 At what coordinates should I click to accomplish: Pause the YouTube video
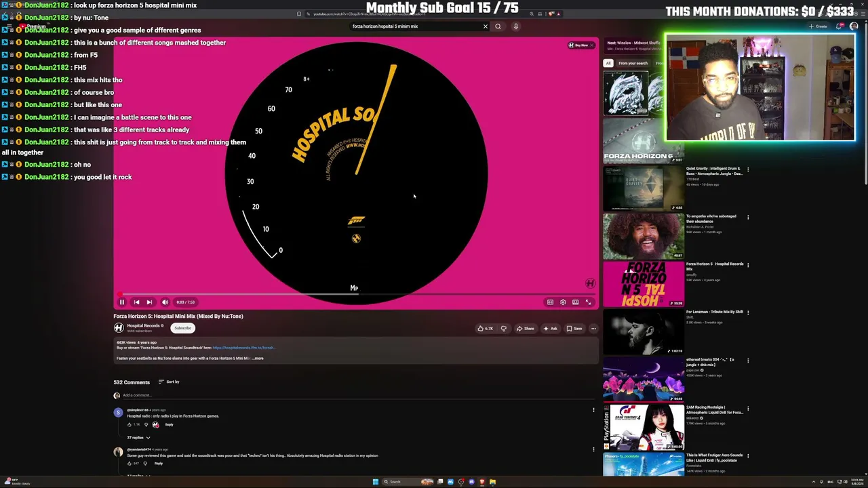pos(122,302)
